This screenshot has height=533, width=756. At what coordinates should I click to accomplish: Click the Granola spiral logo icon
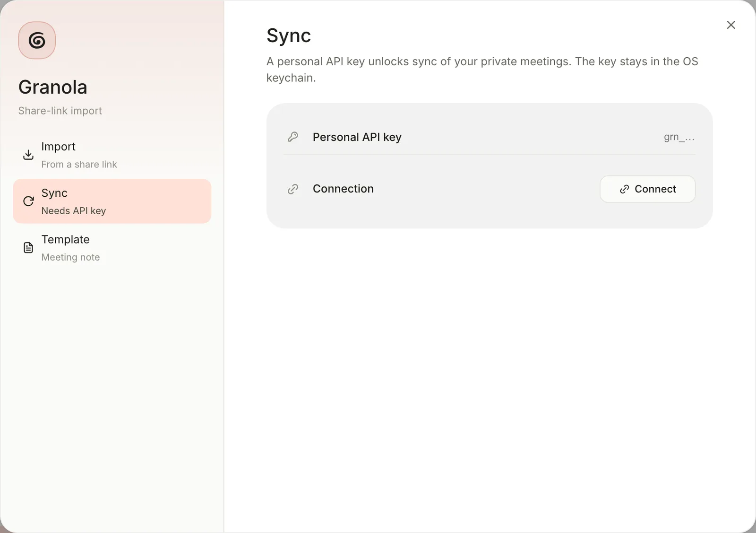(37, 40)
